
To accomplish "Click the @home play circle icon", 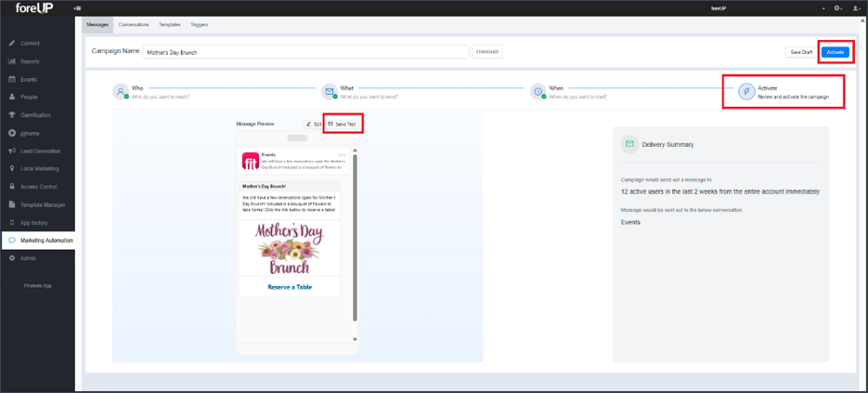I will pos(11,133).
